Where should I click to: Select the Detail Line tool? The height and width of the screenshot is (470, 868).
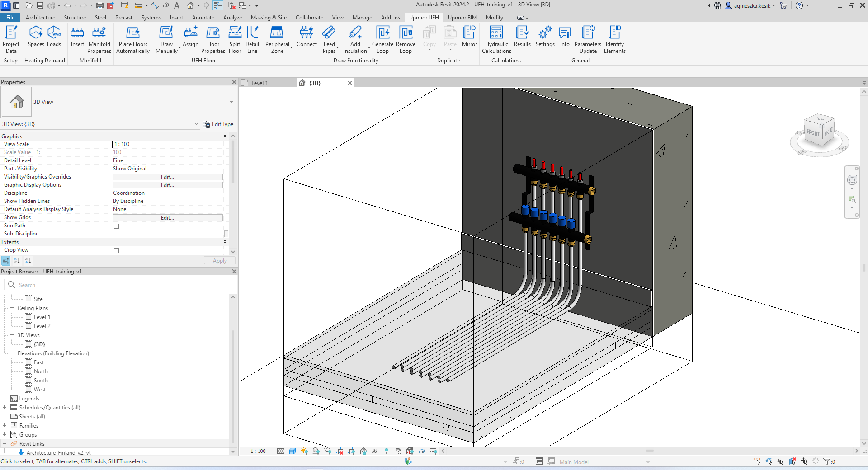pyautogui.click(x=252, y=39)
